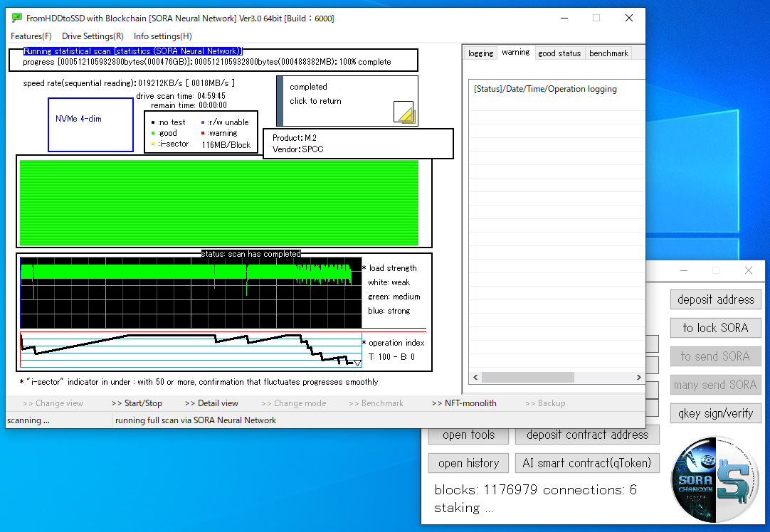The image size is (770, 532).
Task: Click the AI smart contract(qToken) button
Action: pyautogui.click(x=587, y=463)
